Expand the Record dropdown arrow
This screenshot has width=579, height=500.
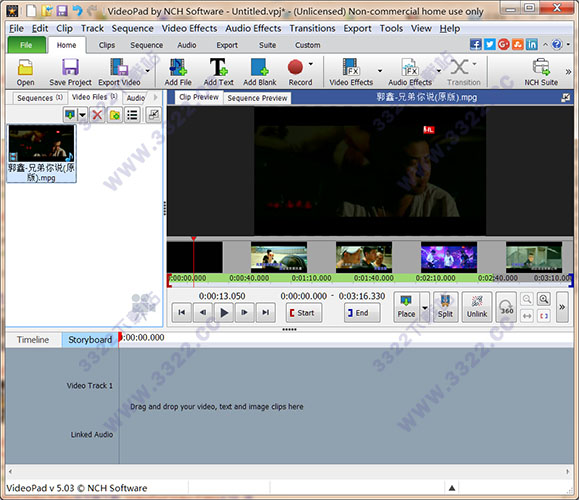311,64
